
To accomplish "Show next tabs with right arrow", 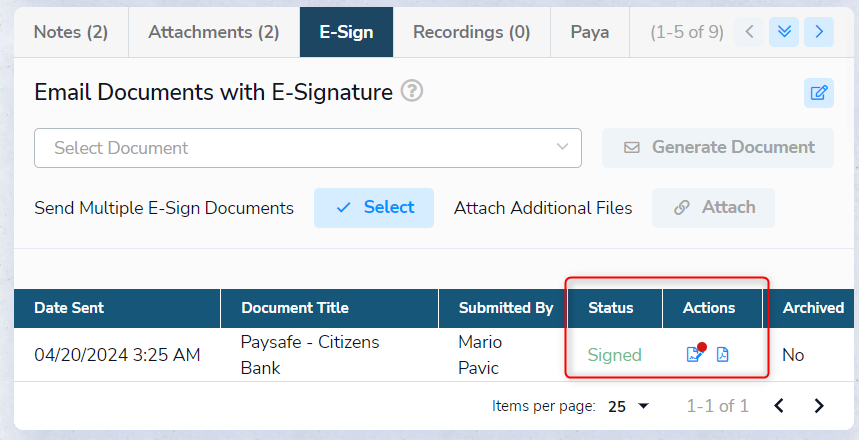I will 819,32.
